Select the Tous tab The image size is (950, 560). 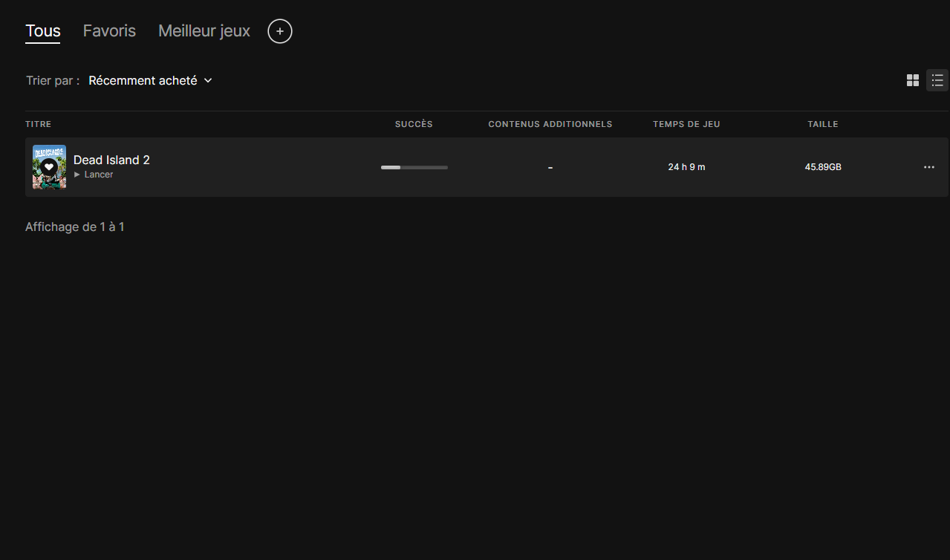tap(43, 31)
